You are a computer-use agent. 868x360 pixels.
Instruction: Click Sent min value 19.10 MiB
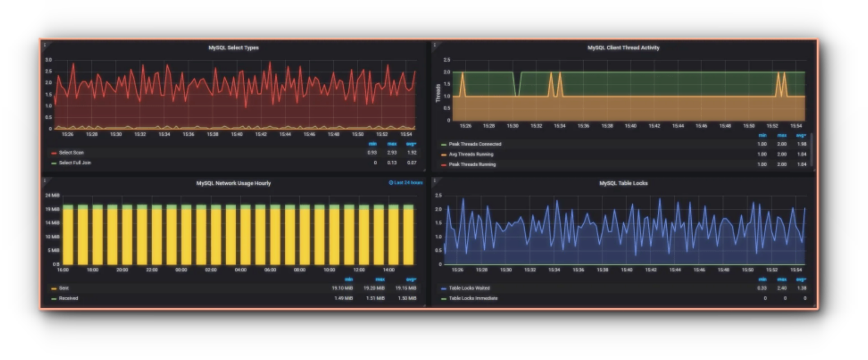tap(342, 288)
